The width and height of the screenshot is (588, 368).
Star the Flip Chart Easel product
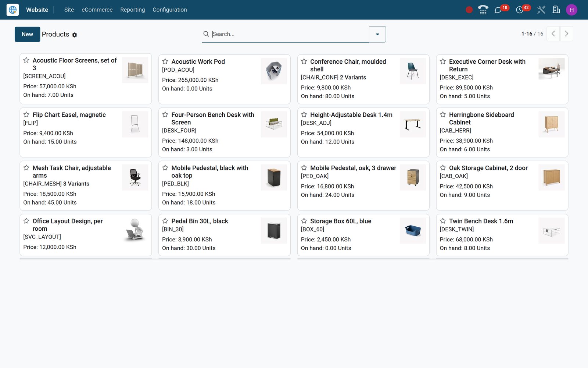(x=26, y=114)
